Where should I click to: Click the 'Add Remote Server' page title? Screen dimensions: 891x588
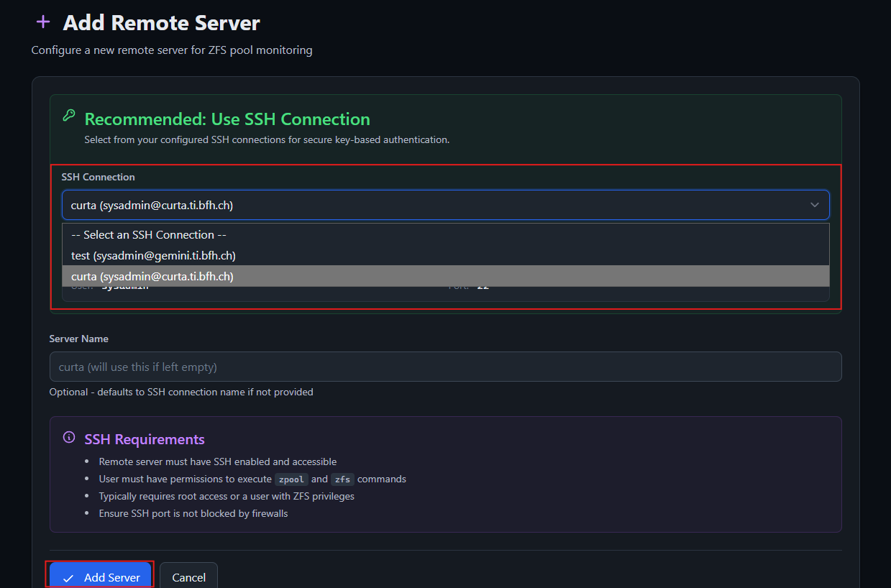tap(162, 23)
